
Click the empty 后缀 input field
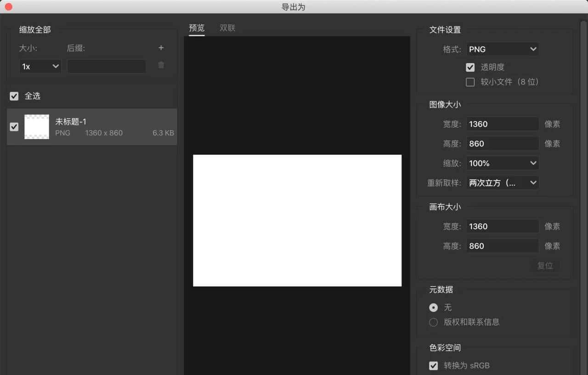point(106,66)
